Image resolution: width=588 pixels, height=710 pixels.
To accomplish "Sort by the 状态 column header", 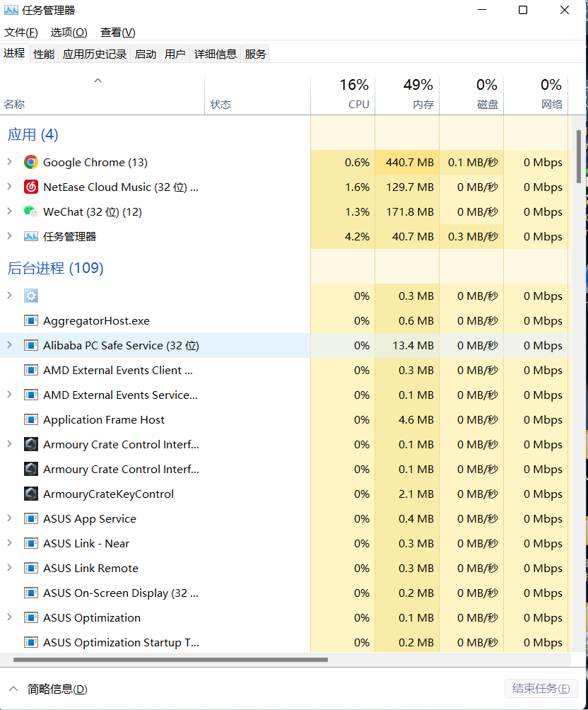I will tap(257, 95).
